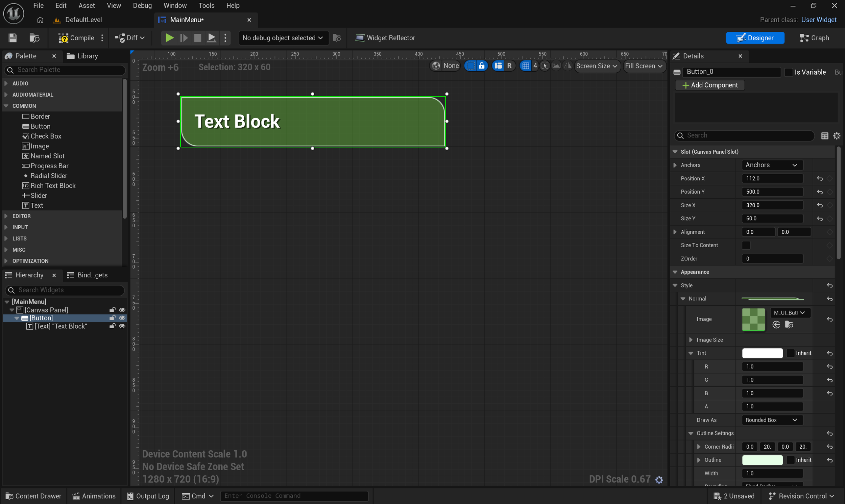Open the Details settings gear icon

[837, 136]
